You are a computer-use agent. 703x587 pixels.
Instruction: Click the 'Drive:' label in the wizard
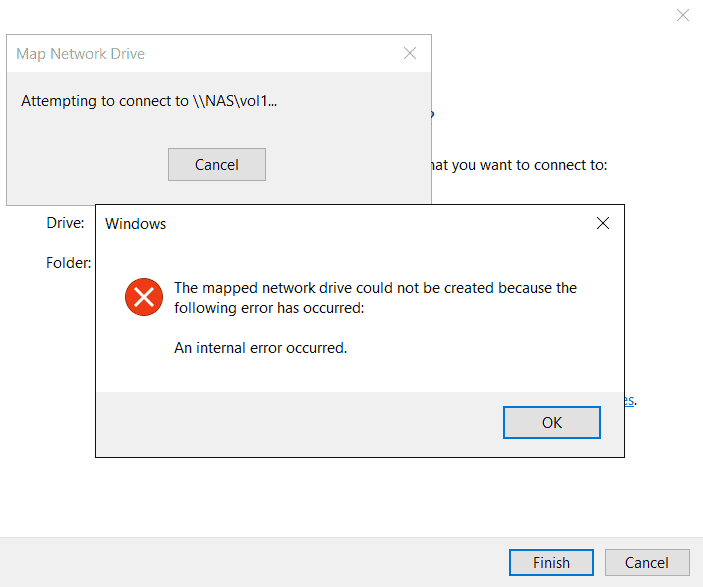pyautogui.click(x=65, y=222)
